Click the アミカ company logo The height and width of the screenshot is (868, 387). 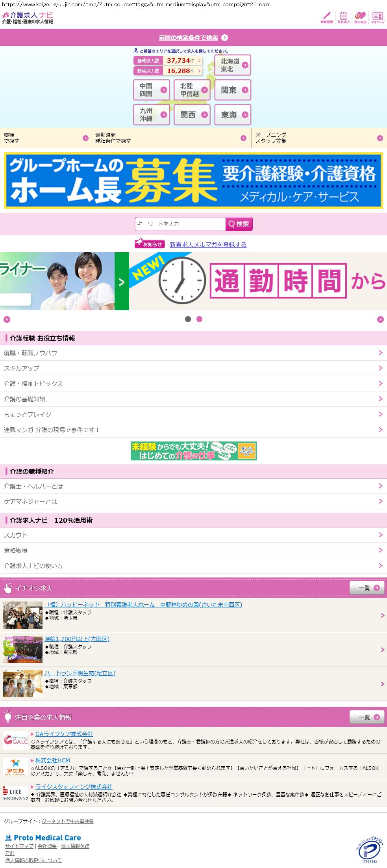tap(16, 767)
